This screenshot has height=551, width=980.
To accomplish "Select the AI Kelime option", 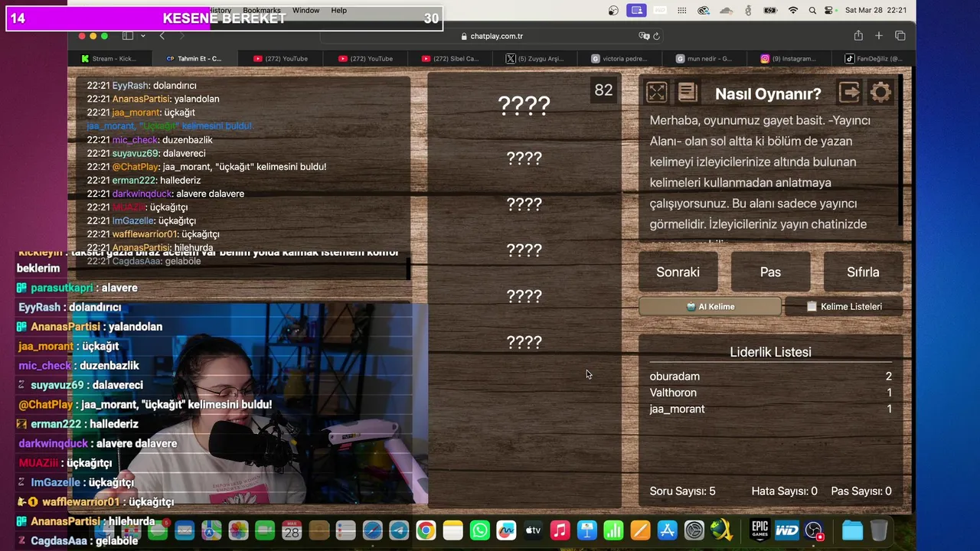I will 710,306.
